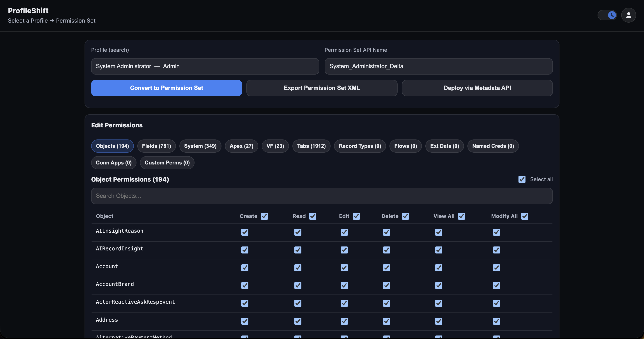Open the VF (23) tab

(x=275, y=146)
